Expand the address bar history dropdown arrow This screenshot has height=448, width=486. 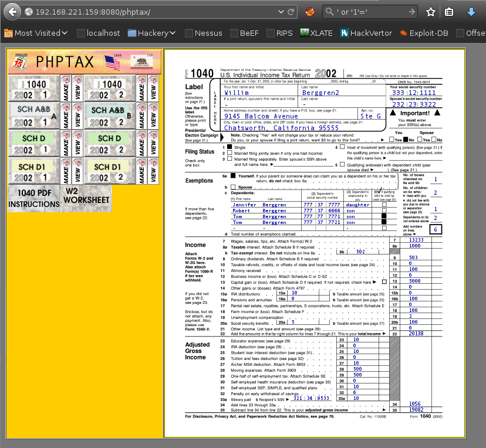click(281, 11)
